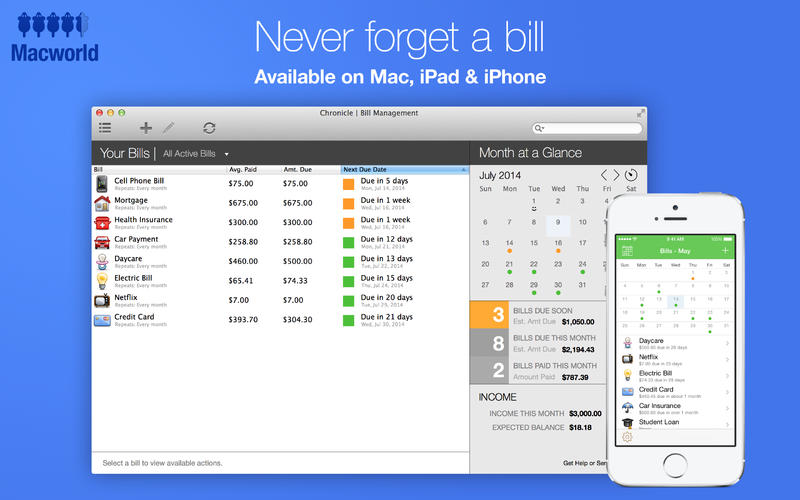Click the $18.18 expected balance value
Image resolution: width=800 pixels, height=500 pixels.
[580, 428]
